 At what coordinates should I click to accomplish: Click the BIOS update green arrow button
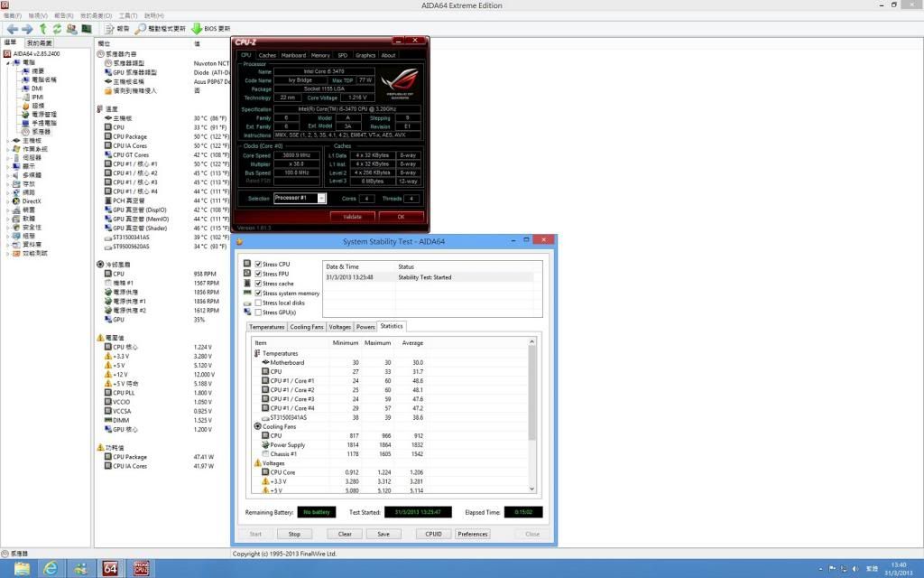(x=211, y=28)
